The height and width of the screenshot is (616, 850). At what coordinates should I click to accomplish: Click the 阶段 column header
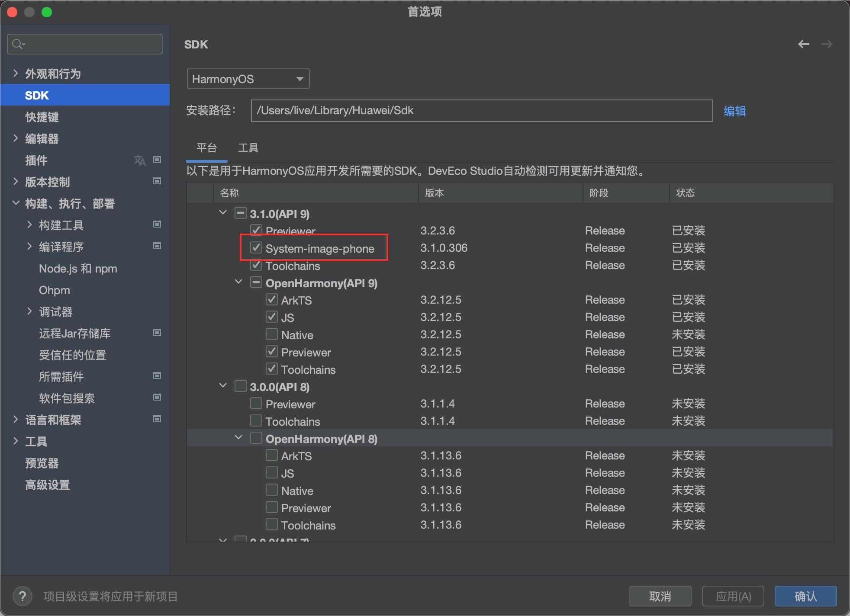tap(626, 193)
